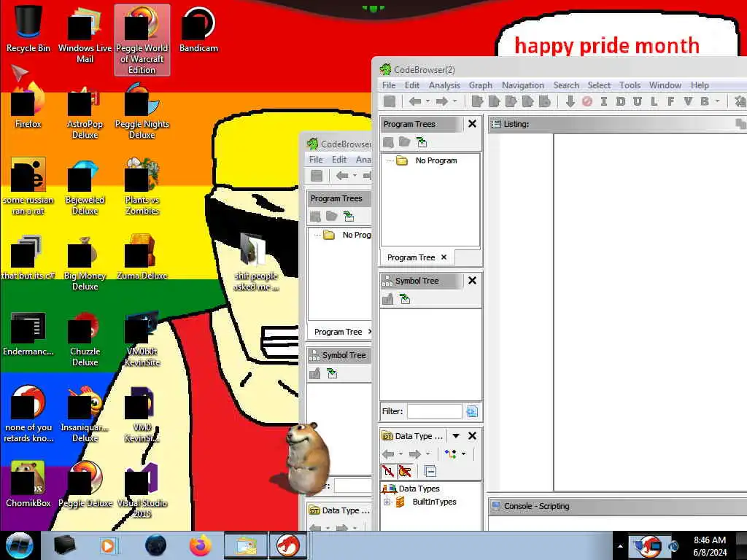
Task: Click first folder icon in front Program Trees
Action: pyautogui.click(x=388, y=142)
